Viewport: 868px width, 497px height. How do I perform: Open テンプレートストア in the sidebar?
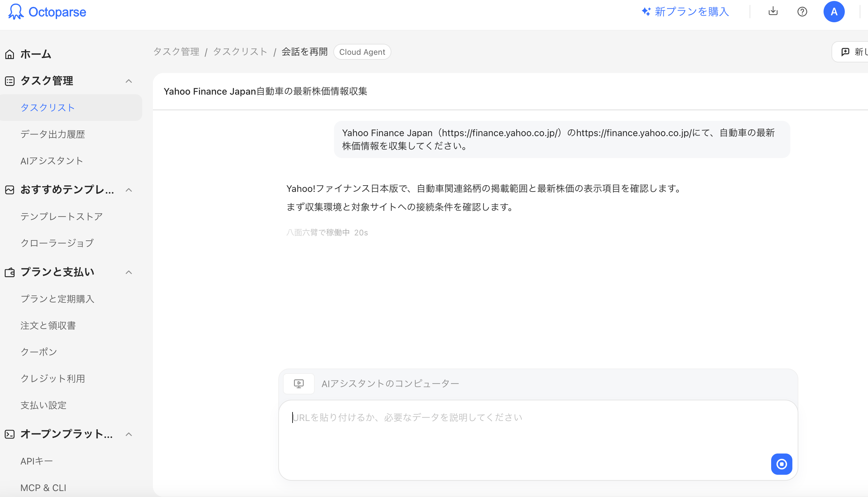62,216
